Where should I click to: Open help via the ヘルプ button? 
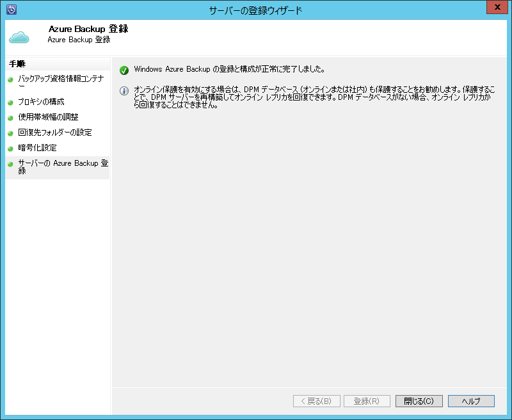[471, 401]
